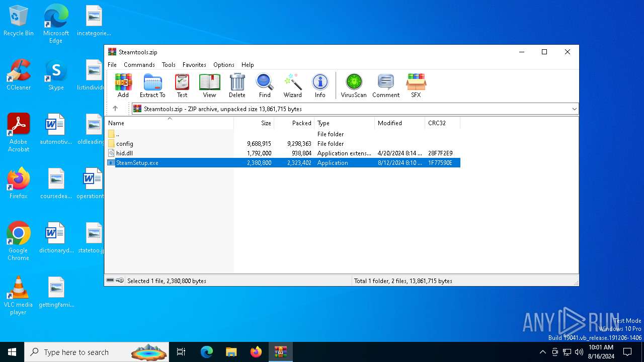
Task: Go up one folder level arrow
Action: pyautogui.click(x=115, y=109)
